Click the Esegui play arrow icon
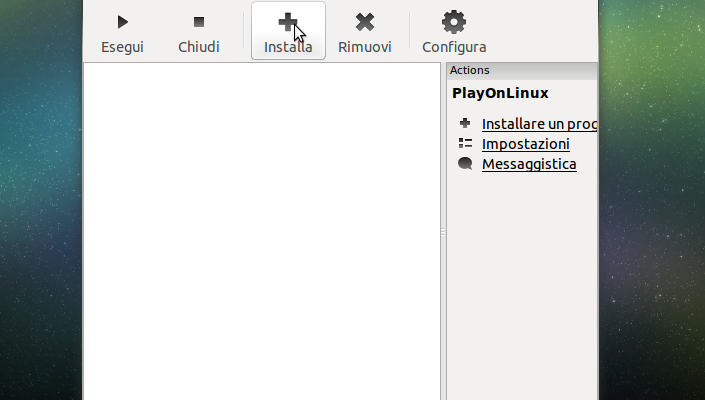Viewport: 705px width, 400px height. point(122,21)
